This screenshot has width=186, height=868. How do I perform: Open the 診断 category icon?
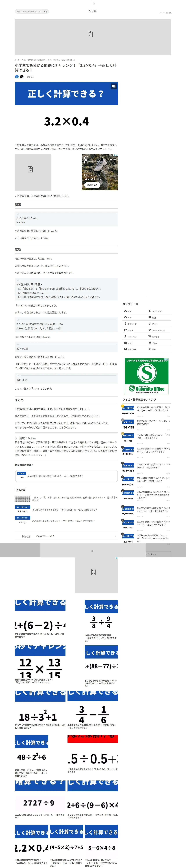point(150,349)
